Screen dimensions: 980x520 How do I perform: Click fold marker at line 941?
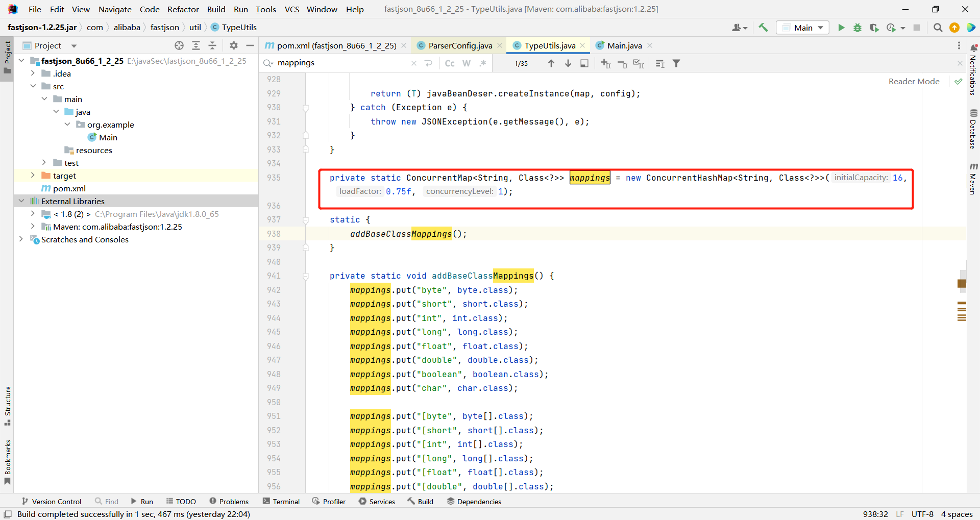(306, 276)
